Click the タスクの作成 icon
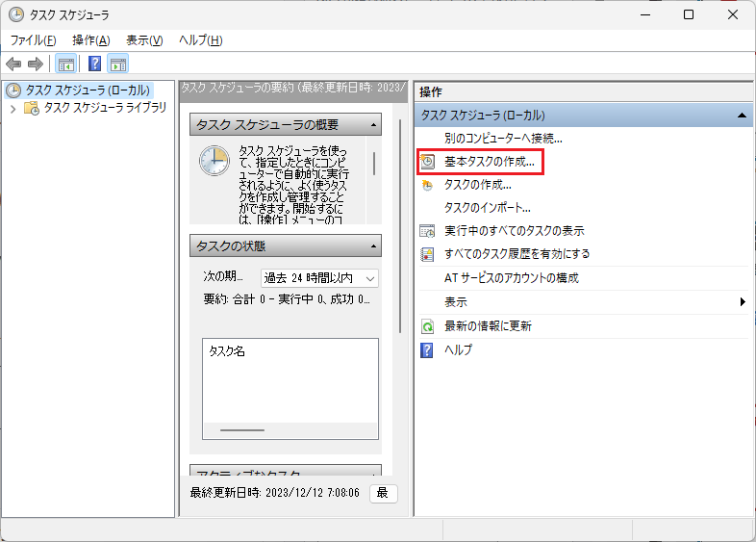This screenshot has width=756, height=542. pos(427,186)
